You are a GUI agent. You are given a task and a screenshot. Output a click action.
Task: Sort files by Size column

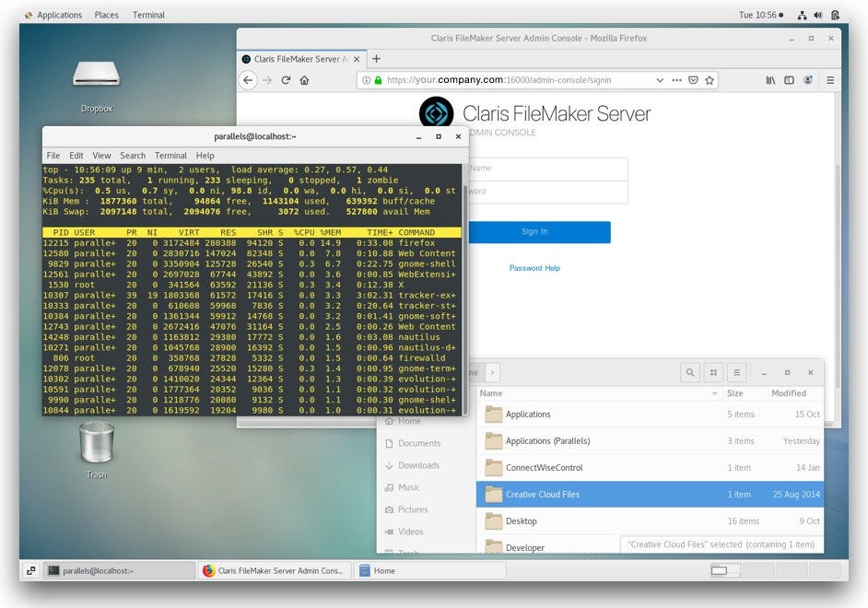click(744, 393)
